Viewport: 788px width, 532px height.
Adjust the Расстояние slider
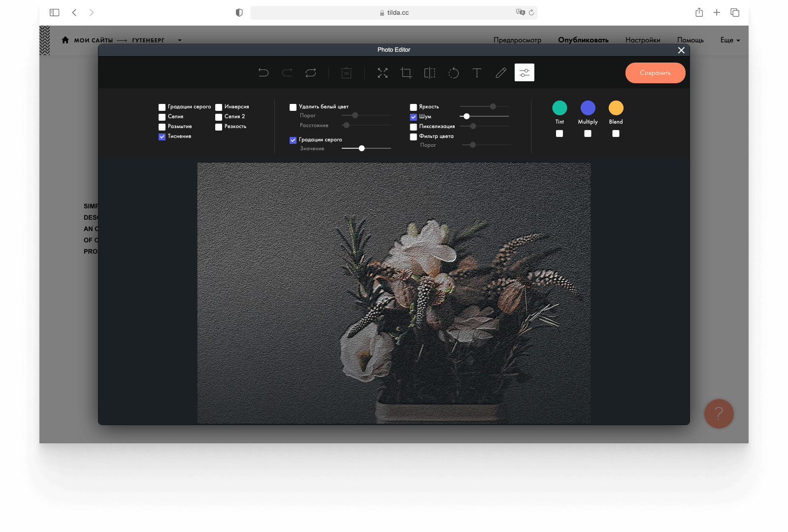(346, 125)
